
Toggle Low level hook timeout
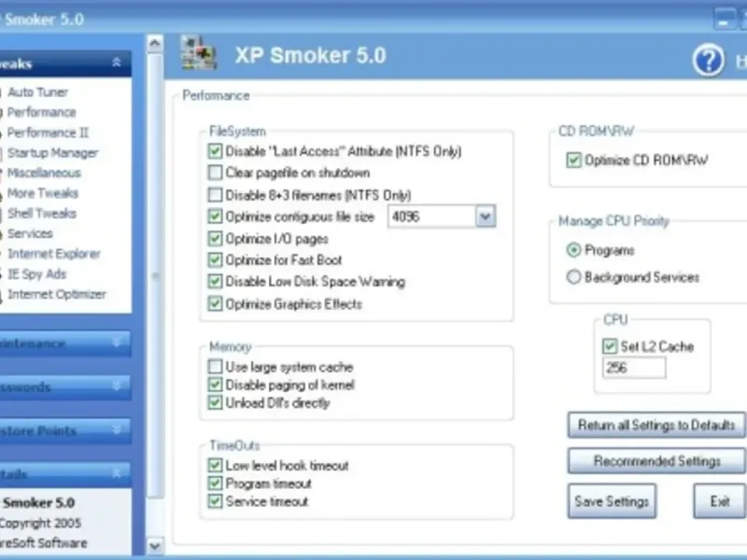point(215,465)
